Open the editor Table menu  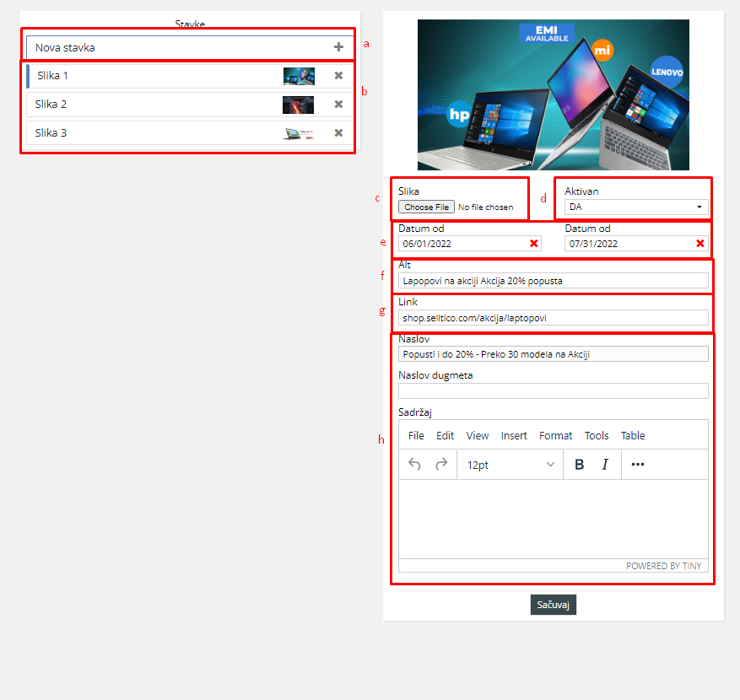click(632, 436)
